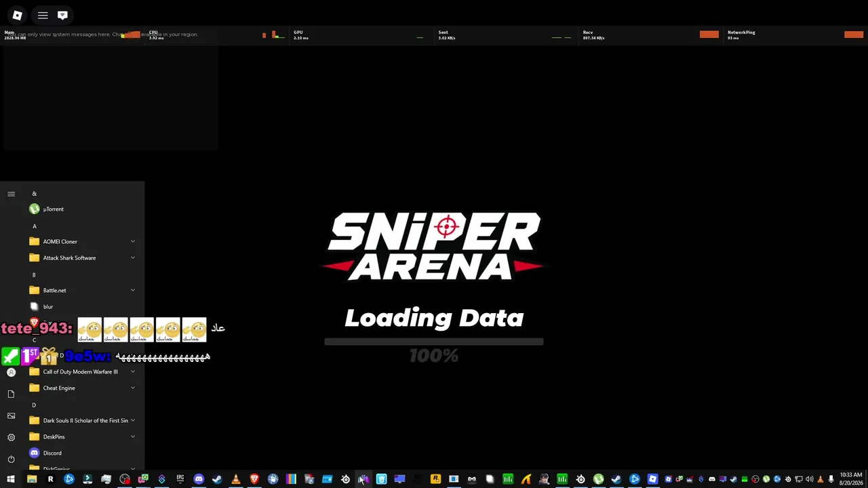Screen dimensions: 868x488
Task: Open Rockstar Games Launcher in taskbar
Action: click(435, 479)
